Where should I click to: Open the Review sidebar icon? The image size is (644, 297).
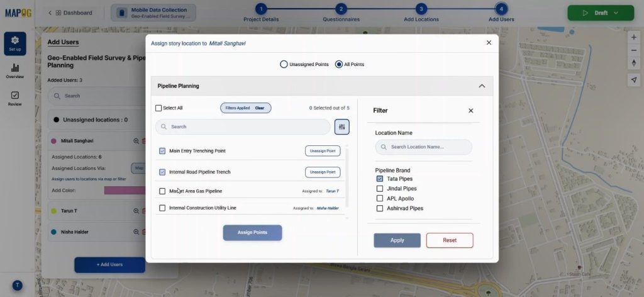pyautogui.click(x=15, y=98)
